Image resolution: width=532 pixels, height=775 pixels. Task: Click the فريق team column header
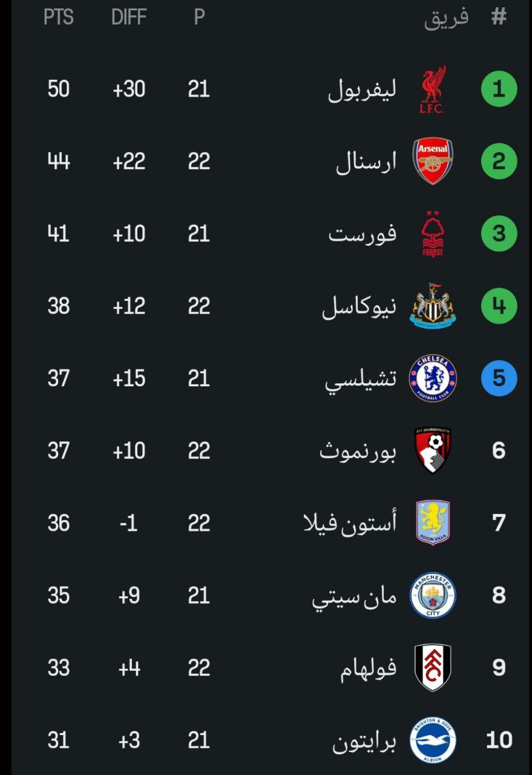(446, 18)
